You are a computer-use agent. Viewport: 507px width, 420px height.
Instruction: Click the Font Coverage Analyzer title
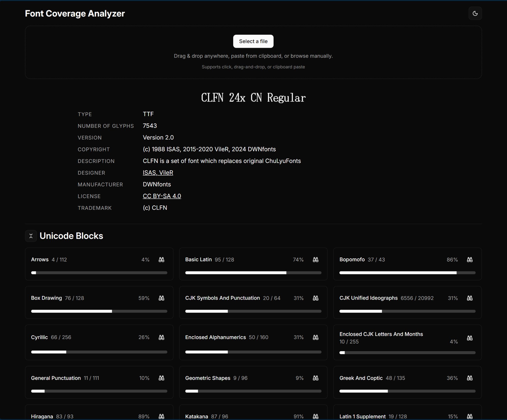tap(75, 13)
